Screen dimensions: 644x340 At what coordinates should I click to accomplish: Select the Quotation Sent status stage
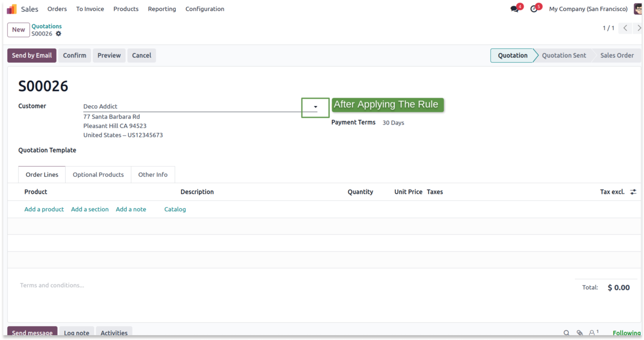[564, 55]
